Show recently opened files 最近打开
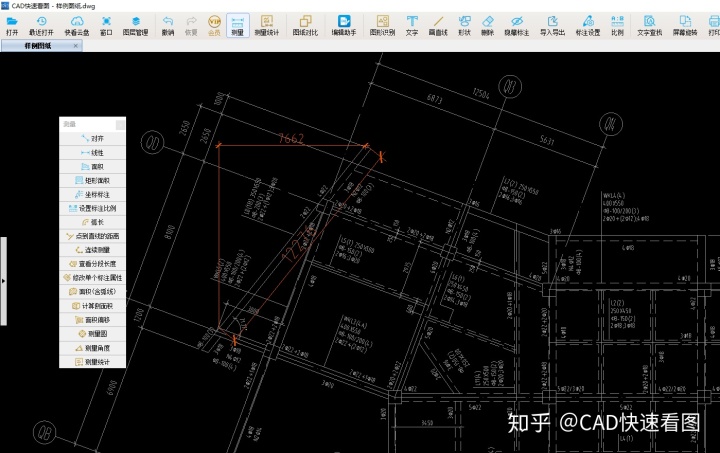 (41, 26)
